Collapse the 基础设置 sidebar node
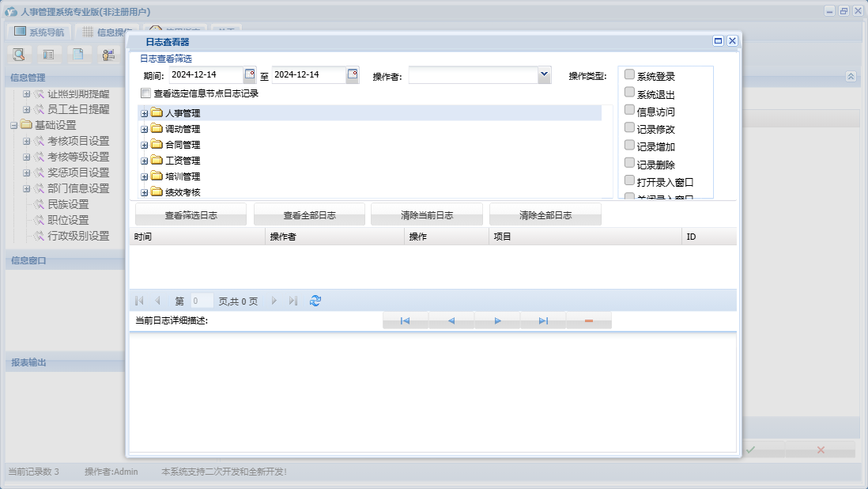Viewport: 868px width, 489px height. 14,126
